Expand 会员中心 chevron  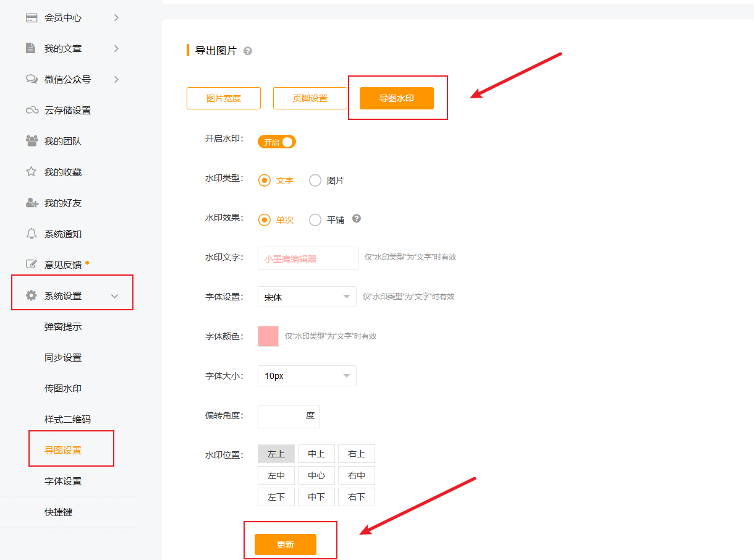tap(116, 17)
